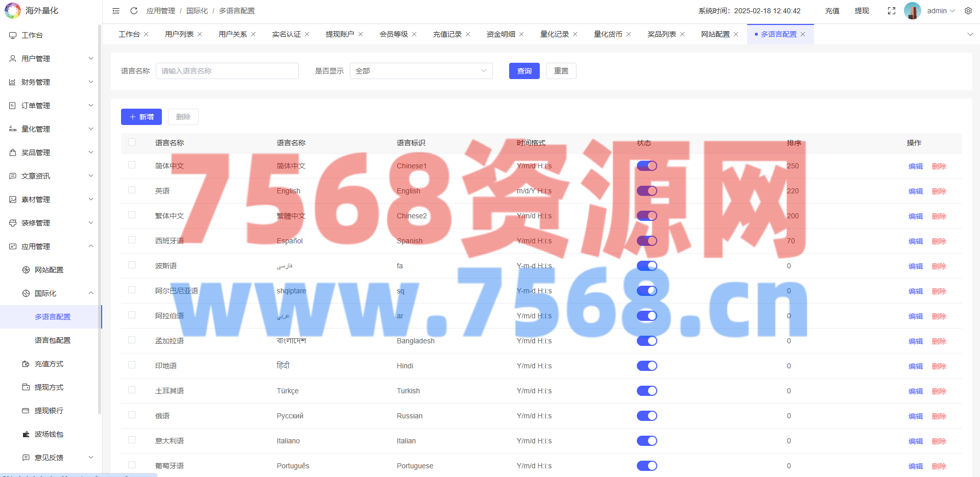Screen dimensions: 980x477
Task: Expand the 用户管理 sidebar menu
Action: [51, 59]
